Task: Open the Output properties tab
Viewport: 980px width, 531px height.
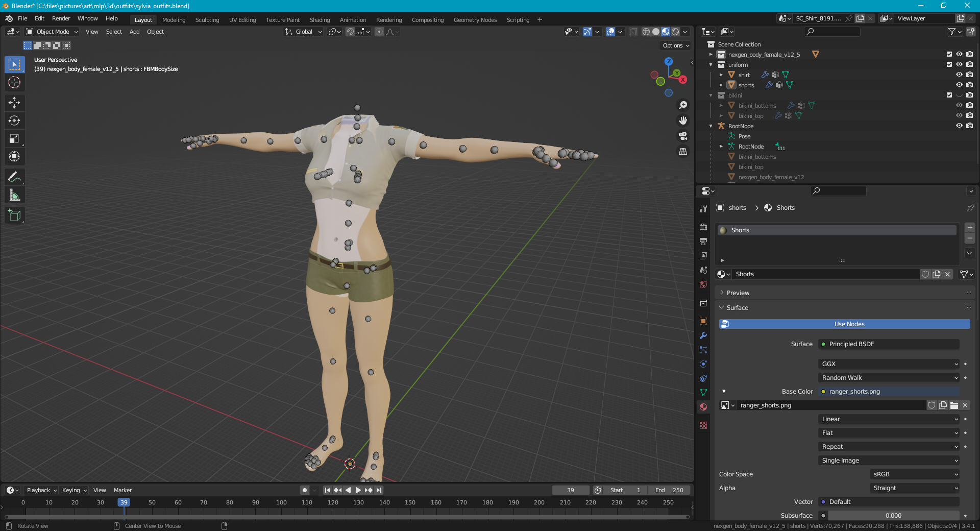Action: [x=703, y=241]
